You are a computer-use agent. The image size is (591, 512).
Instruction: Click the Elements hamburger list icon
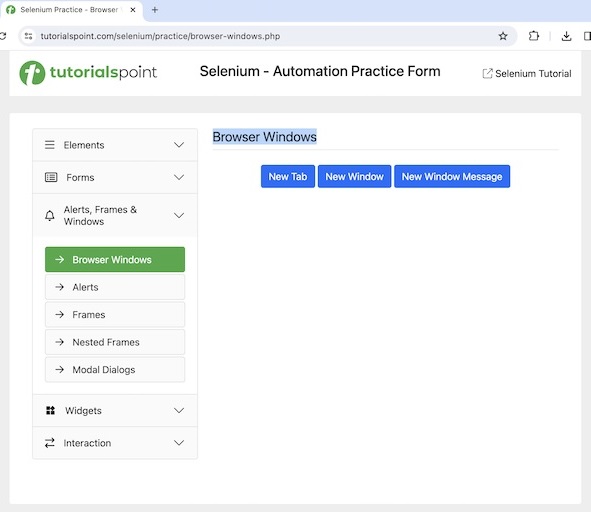50,145
